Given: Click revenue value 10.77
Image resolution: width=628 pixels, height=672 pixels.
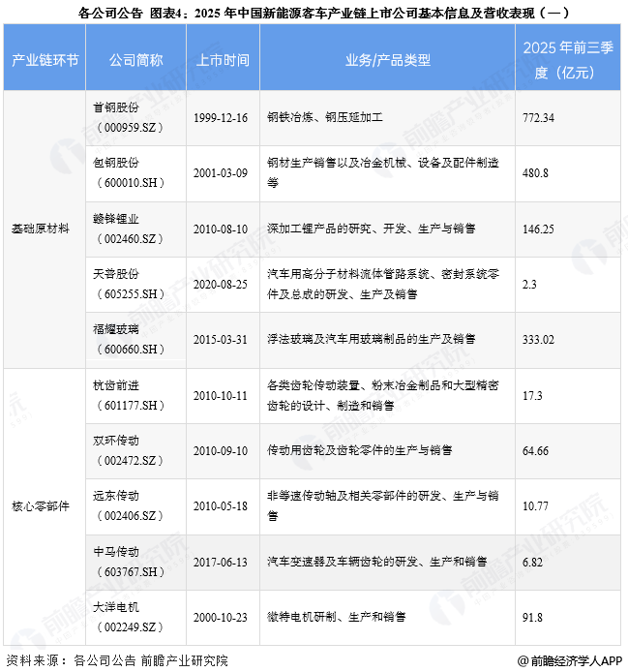Looking at the screenshot, I should pos(535,506).
